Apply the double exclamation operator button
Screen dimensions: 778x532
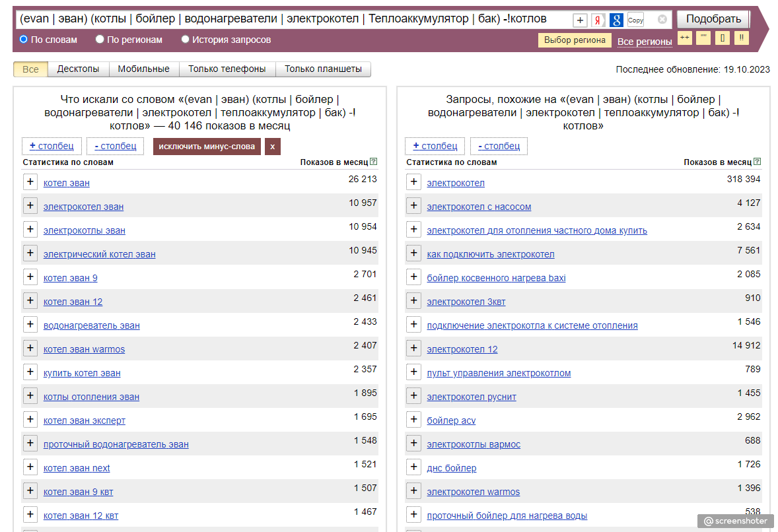click(741, 38)
